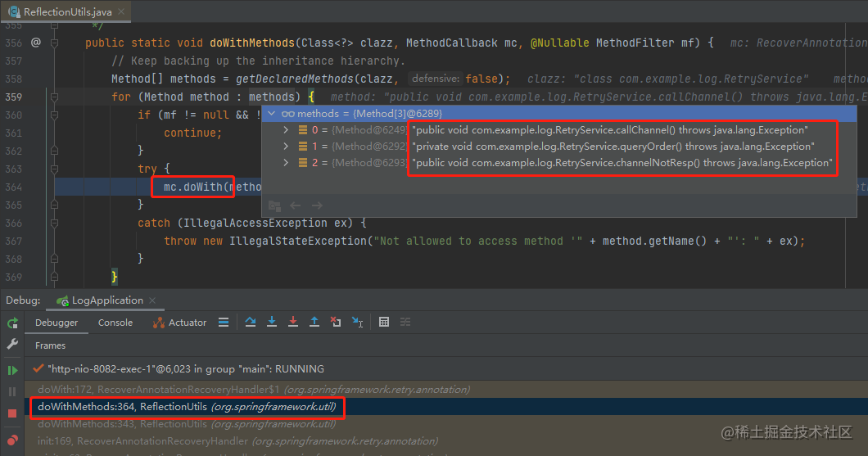Go forward in variable popup

pos(317,205)
